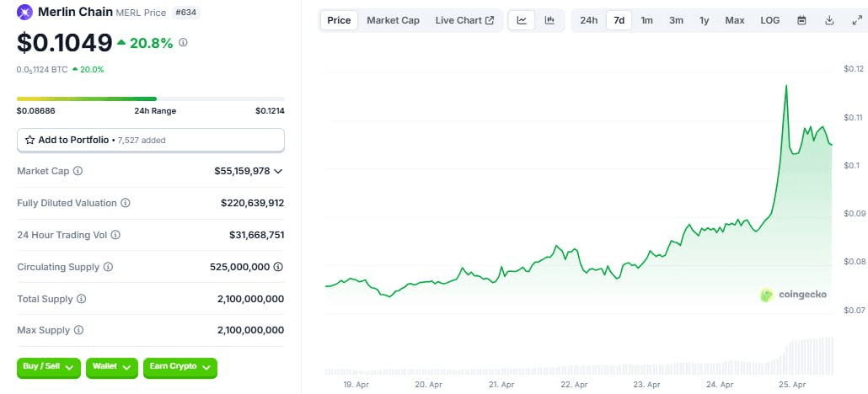The image size is (868, 394).
Task: Click the $0.1214 range high value
Action: tap(271, 110)
